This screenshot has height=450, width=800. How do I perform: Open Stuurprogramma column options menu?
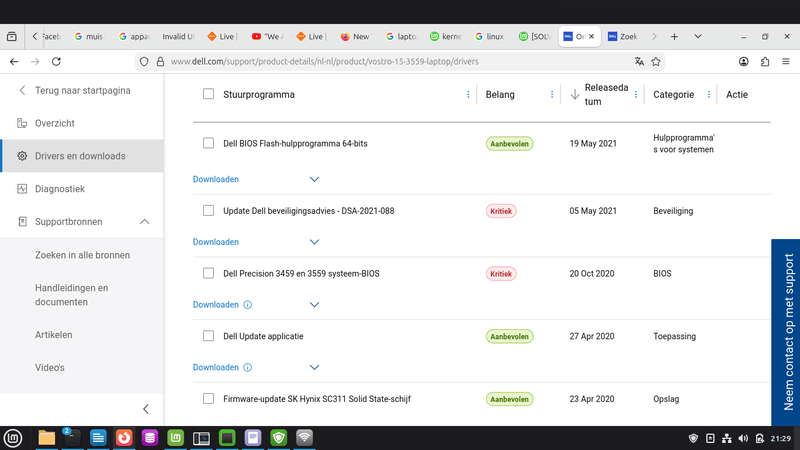pyautogui.click(x=468, y=94)
